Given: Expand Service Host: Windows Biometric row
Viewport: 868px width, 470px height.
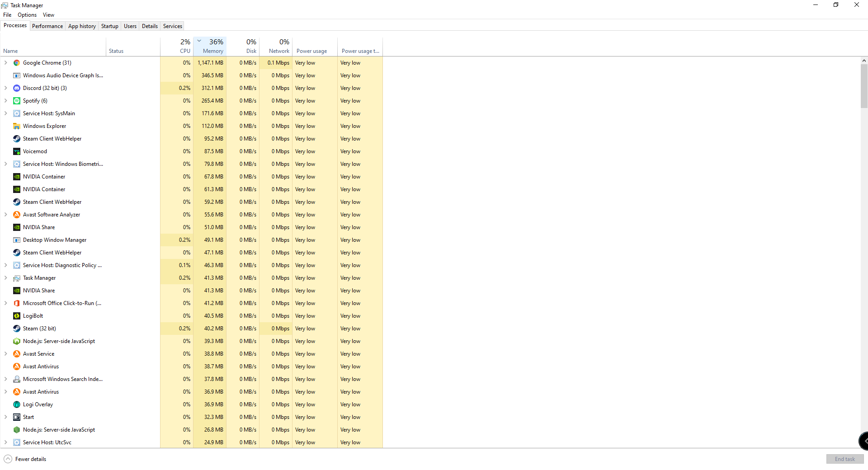Looking at the screenshot, I should pos(5,164).
